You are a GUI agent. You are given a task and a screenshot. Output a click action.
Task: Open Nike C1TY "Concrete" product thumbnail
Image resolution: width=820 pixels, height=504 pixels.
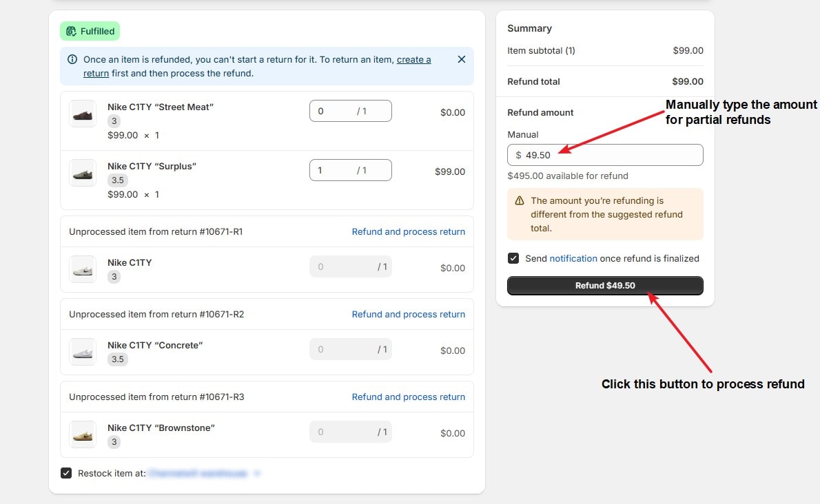[x=83, y=352]
